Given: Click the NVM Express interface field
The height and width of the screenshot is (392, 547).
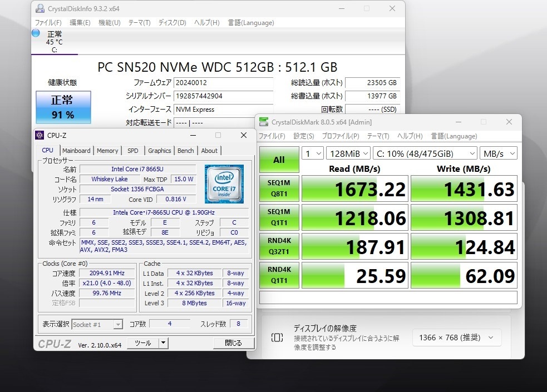Looking at the screenshot, I should pos(223,109).
